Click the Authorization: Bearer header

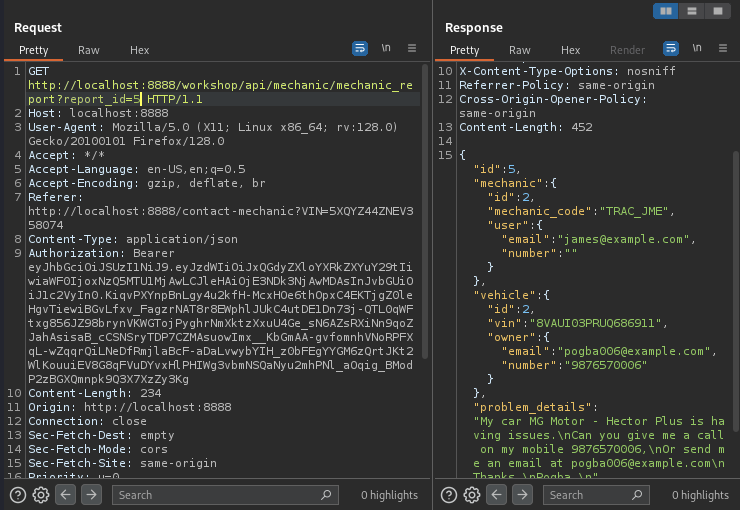coord(101,253)
